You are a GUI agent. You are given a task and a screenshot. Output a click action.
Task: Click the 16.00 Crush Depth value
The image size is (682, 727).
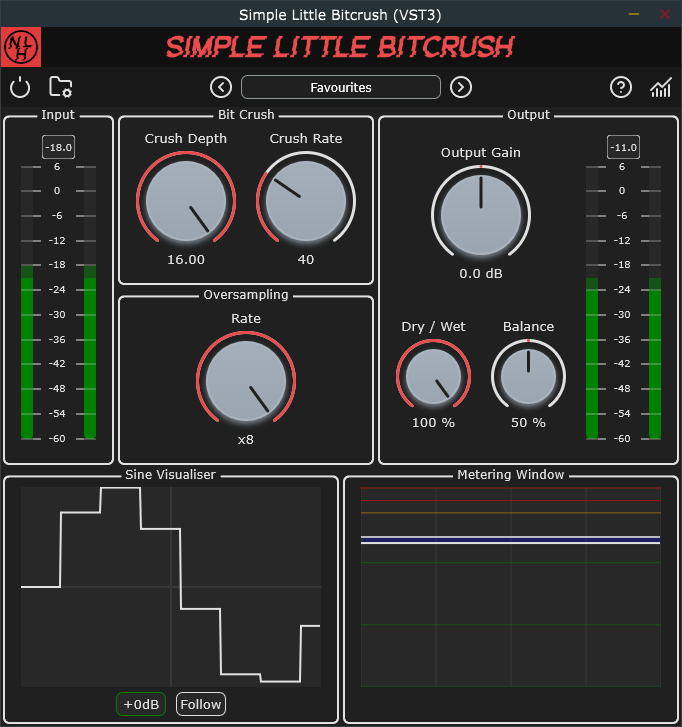pos(186,260)
